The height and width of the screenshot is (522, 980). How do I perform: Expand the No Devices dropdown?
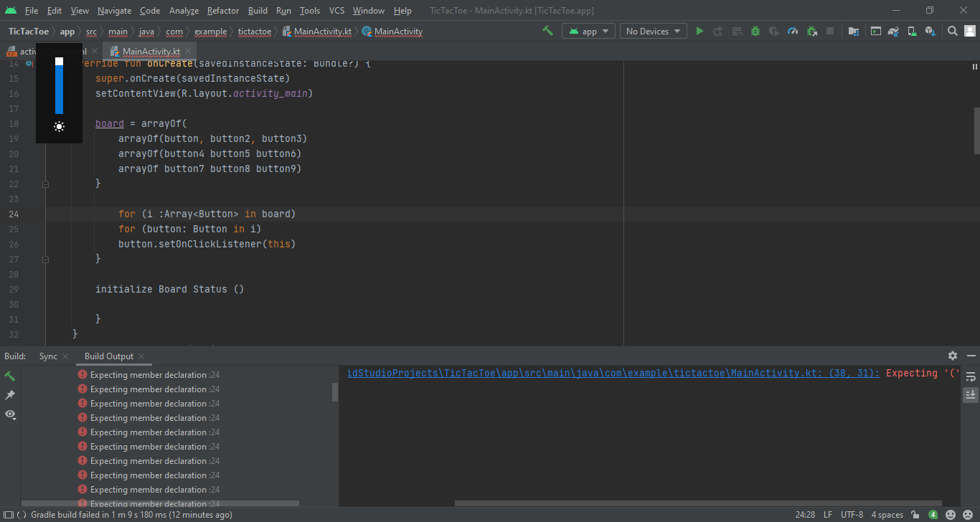point(653,32)
